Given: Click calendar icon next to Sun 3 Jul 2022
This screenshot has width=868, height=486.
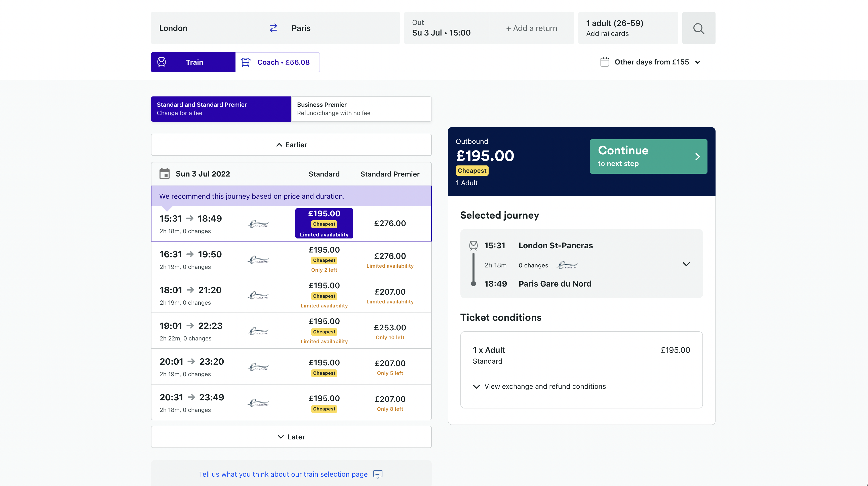Looking at the screenshot, I should tap(165, 174).
